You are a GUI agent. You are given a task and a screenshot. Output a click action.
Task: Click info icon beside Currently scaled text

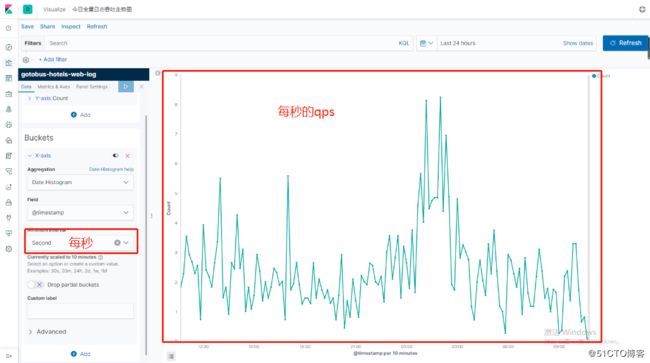click(x=101, y=257)
